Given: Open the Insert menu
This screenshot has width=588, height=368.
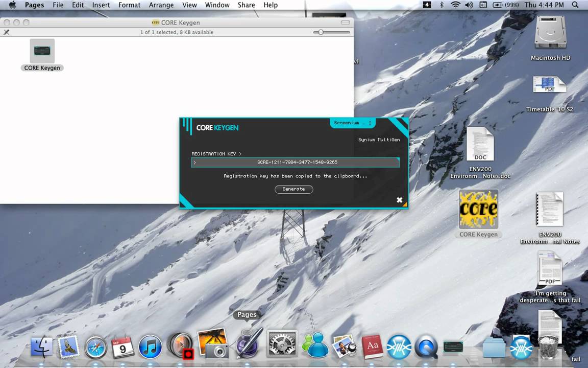Looking at the screenshot, I should coord(101,5).
